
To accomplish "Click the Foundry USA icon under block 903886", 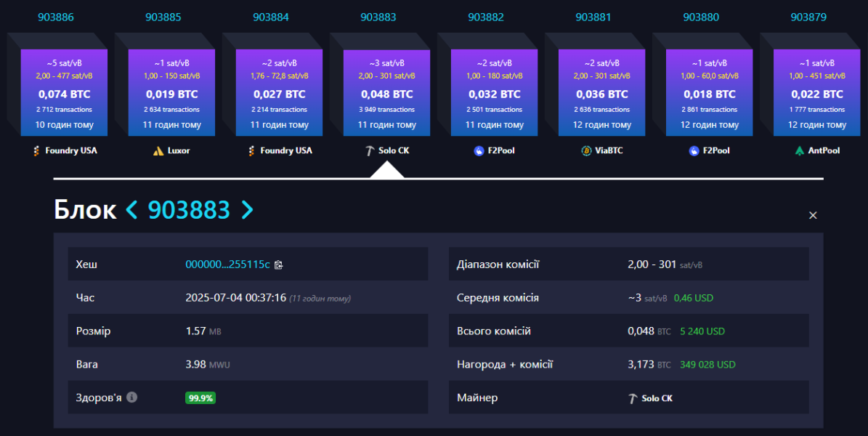I will 37,151.
